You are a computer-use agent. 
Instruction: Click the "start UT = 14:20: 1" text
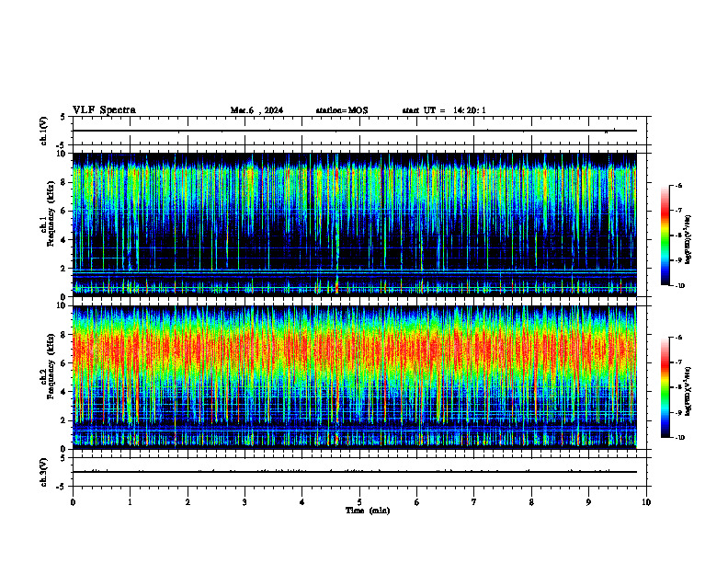pyautogui.click(x=444, y=110)
